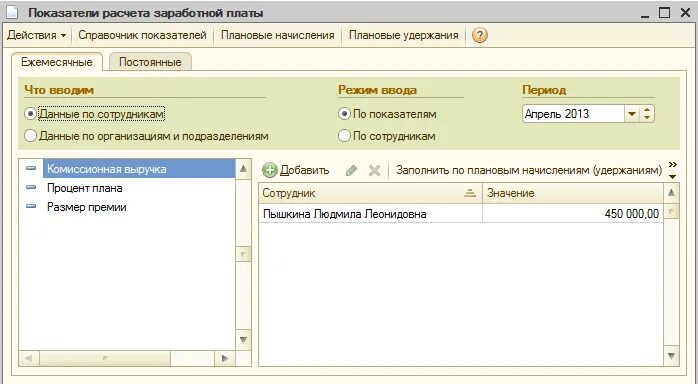Select the Пышкина Людмила Леонидовна row

coord(461,214)
